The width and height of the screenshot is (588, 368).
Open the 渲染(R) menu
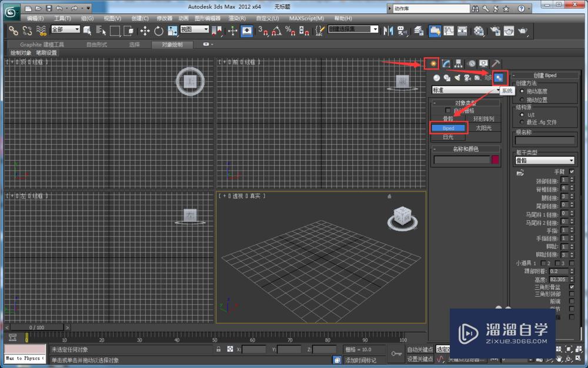pos(237,18)
